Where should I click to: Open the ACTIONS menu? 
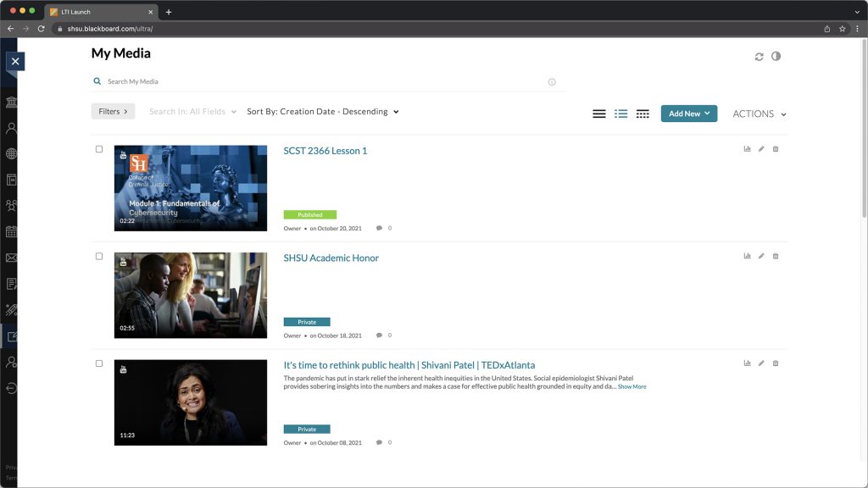[759, 114]
